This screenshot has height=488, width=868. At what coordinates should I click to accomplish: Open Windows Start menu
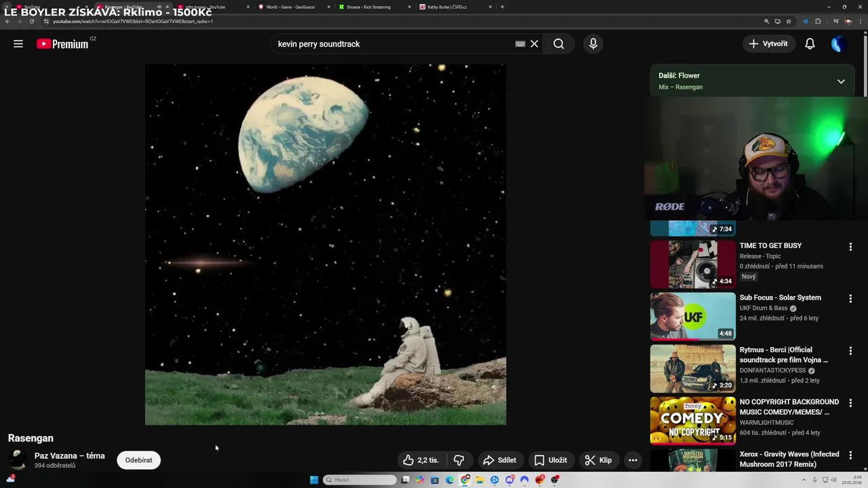point(314,480)
